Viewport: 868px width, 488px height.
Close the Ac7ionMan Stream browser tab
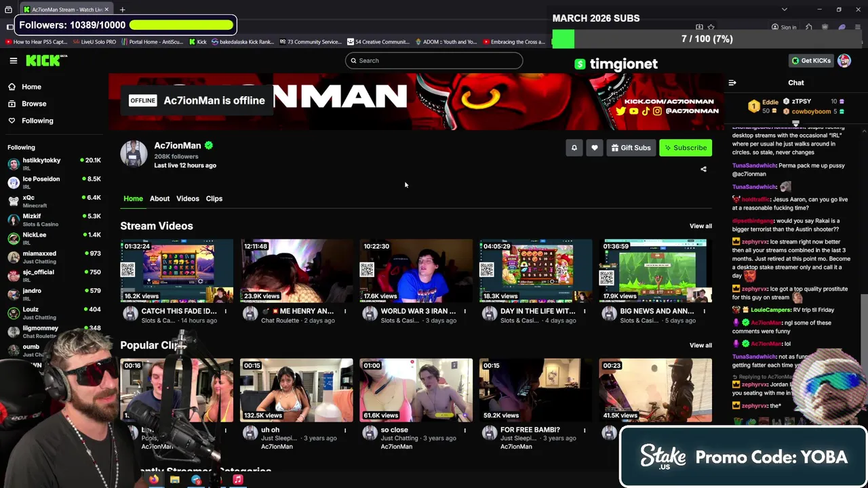click(106, 9)
